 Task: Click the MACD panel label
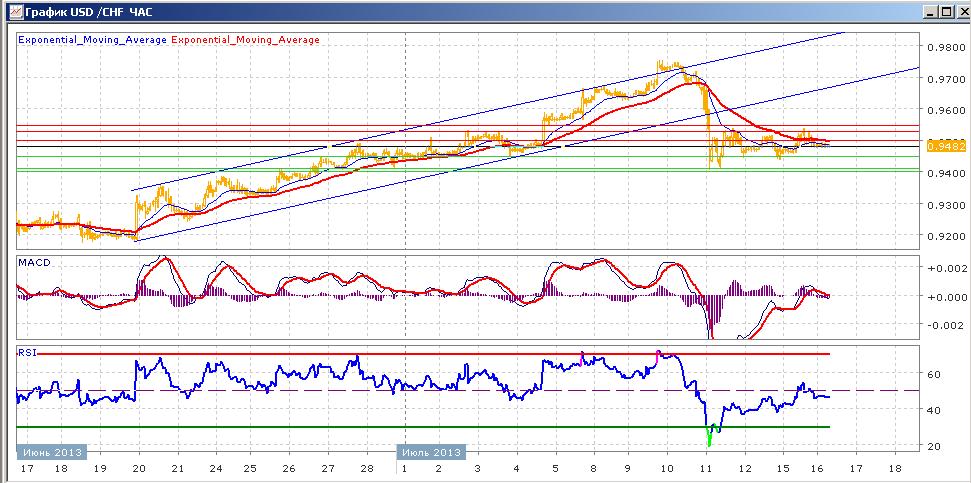(34, 263)
